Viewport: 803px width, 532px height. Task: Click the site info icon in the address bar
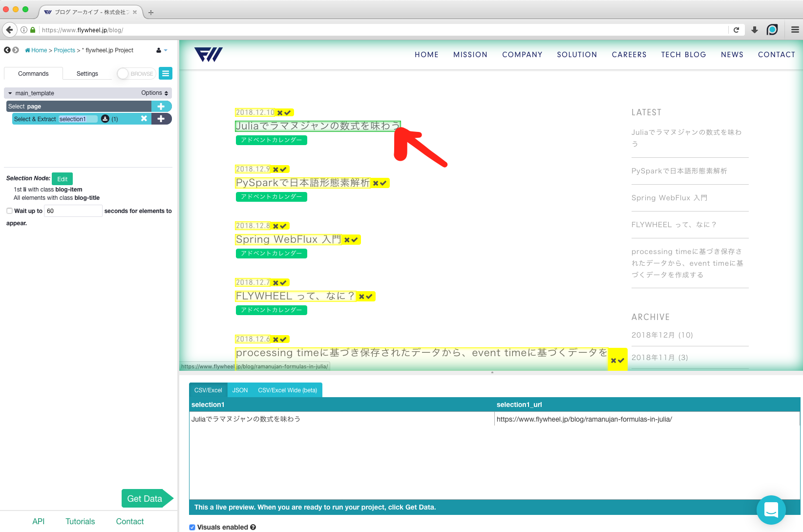pyautogui.click(x=23, y=30)
